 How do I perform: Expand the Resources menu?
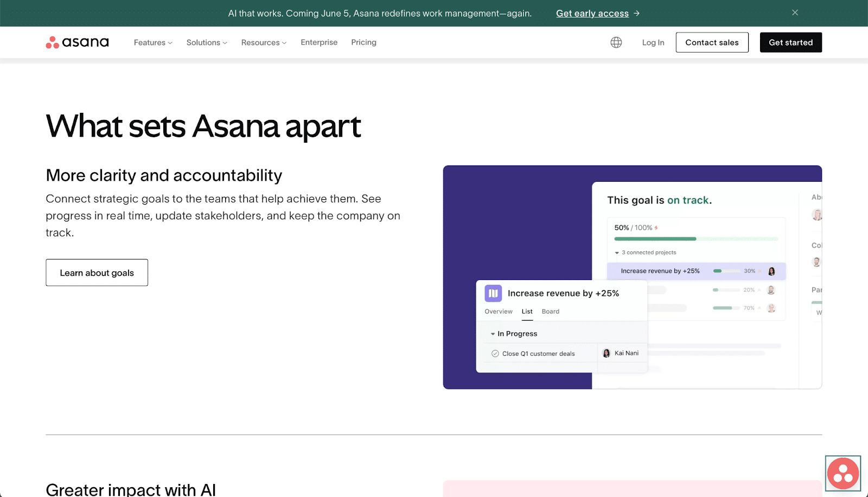[x=264, y=42]
